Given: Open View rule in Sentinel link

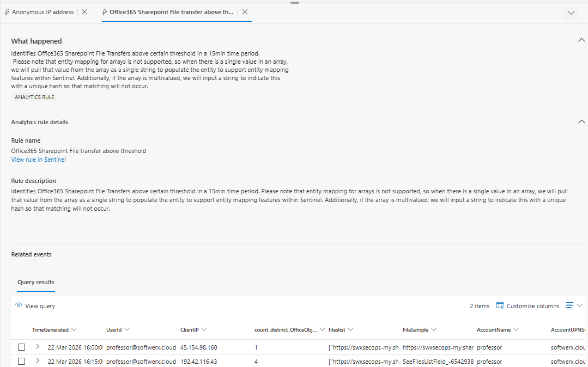Looking at the screenshot, I should [38, 160].
